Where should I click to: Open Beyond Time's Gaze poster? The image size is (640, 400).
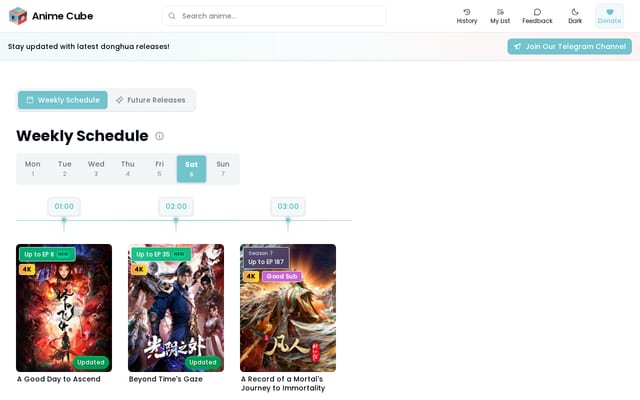176,308
